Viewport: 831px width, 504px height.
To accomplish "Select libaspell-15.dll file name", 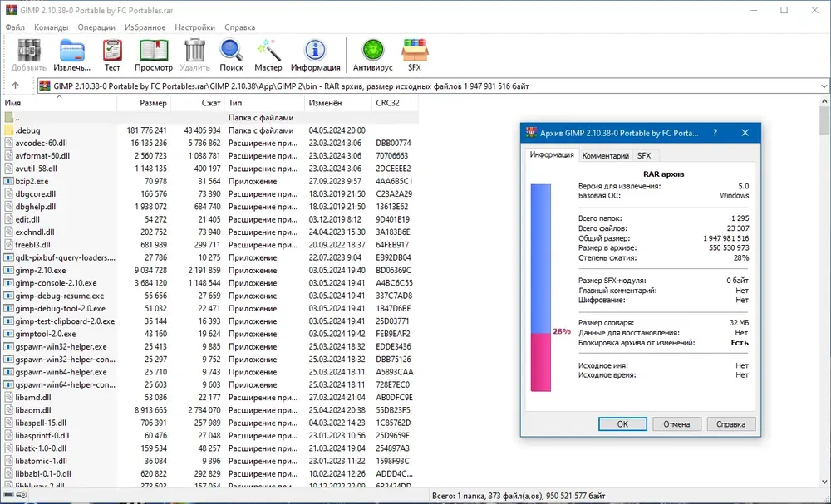I will 41,423.
